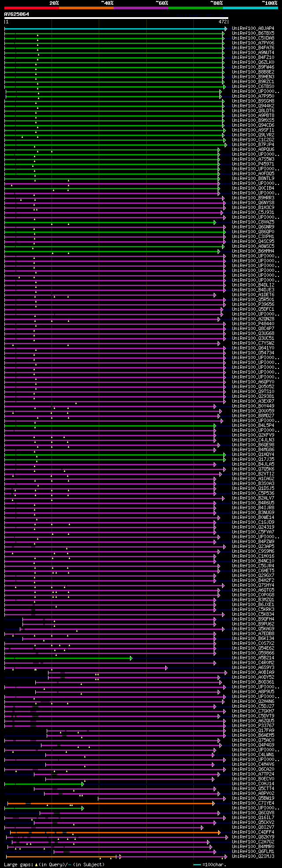Click the label UniRef100_A9NUT4
The image size is (282, 868).
coord(253,53)
